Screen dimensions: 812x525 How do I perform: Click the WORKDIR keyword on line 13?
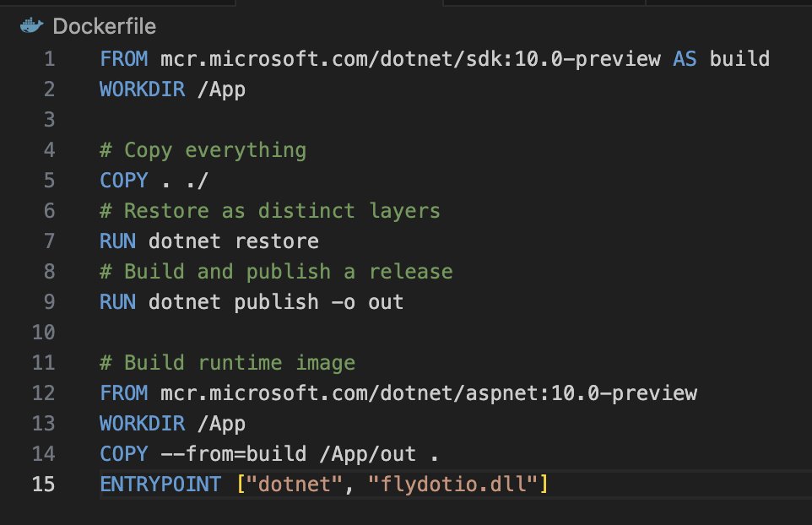tap(143, 424)
